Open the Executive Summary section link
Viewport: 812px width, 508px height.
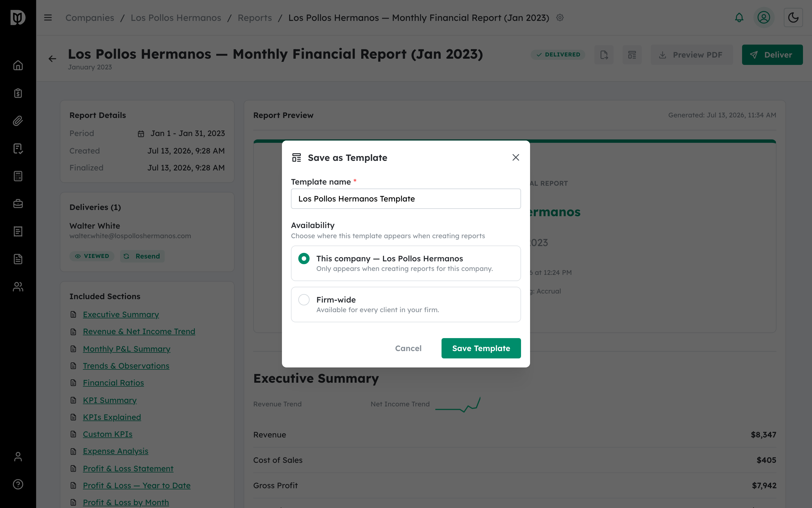coord(121,314)
